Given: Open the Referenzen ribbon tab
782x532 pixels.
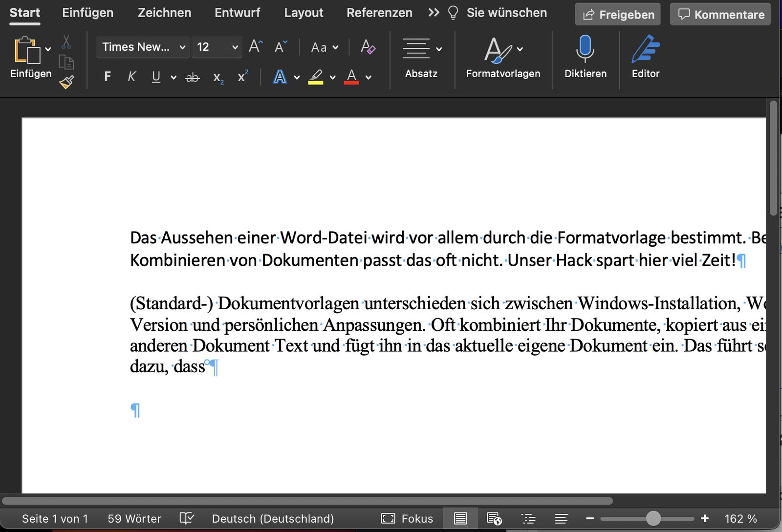Looking at the screenshot, I should click(x=379, y=13).
